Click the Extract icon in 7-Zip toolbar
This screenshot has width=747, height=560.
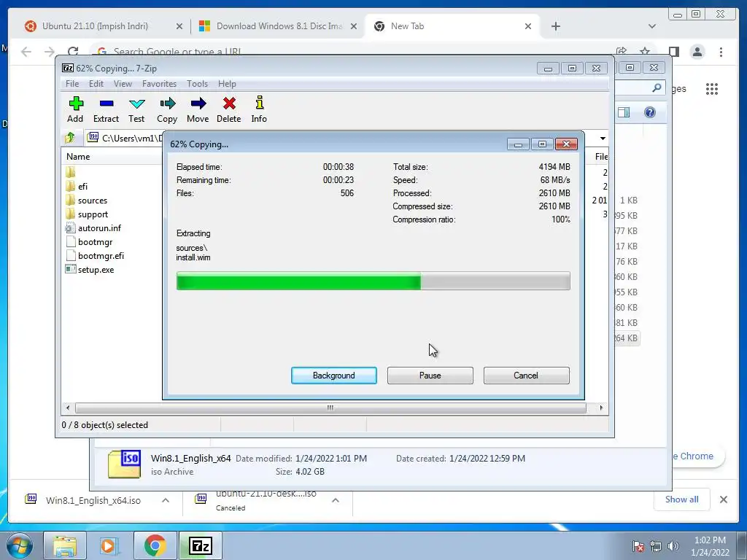point(106,109)
